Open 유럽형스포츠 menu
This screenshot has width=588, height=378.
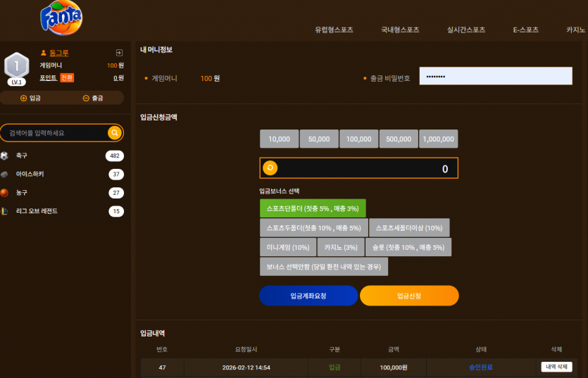pos(334,30)
